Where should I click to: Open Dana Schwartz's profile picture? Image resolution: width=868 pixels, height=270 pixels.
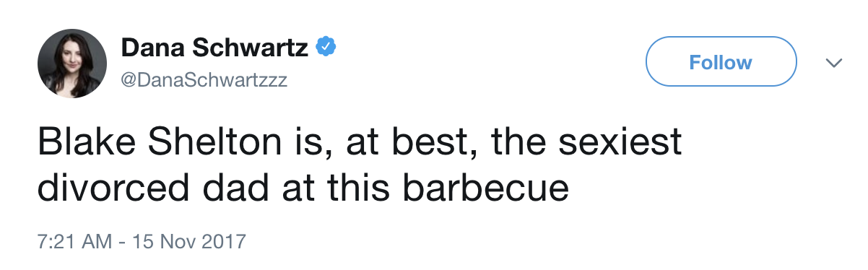[x=71, y=64]
